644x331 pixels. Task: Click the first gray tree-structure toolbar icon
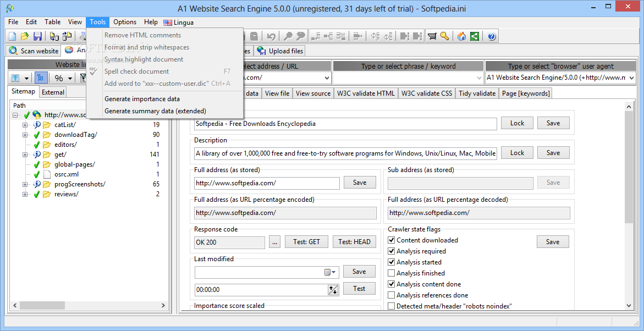[315, 36]
